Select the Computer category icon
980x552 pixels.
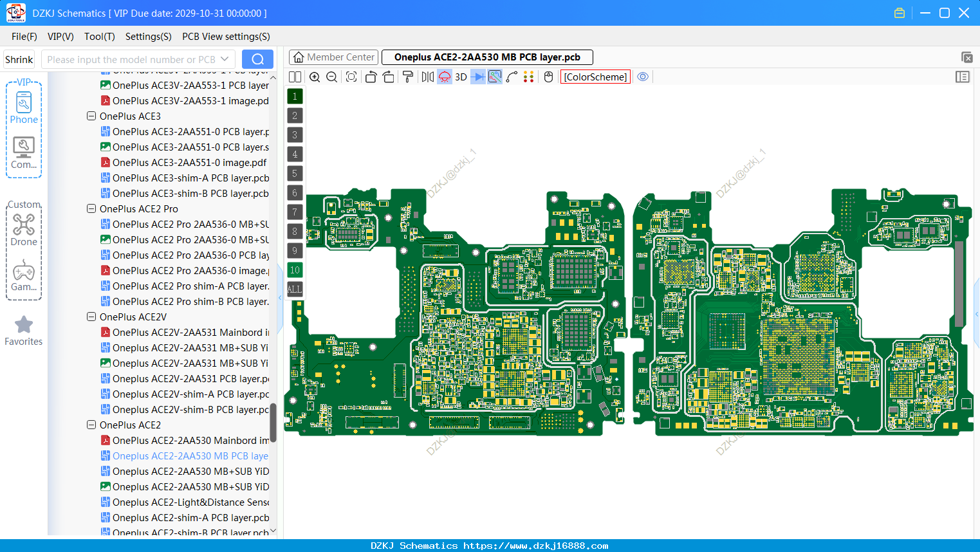pyautogui.click(x=24, y=153)
